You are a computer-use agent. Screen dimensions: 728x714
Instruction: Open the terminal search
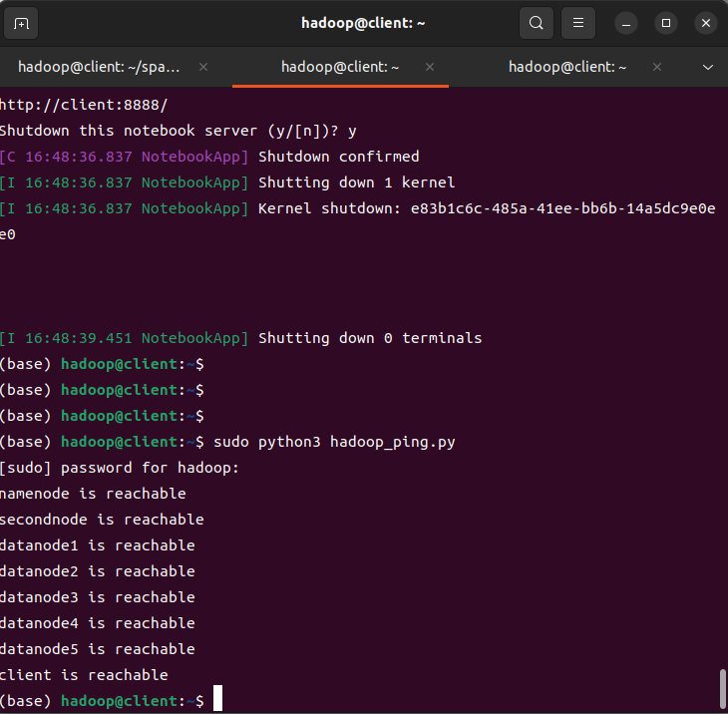(537, 23)
